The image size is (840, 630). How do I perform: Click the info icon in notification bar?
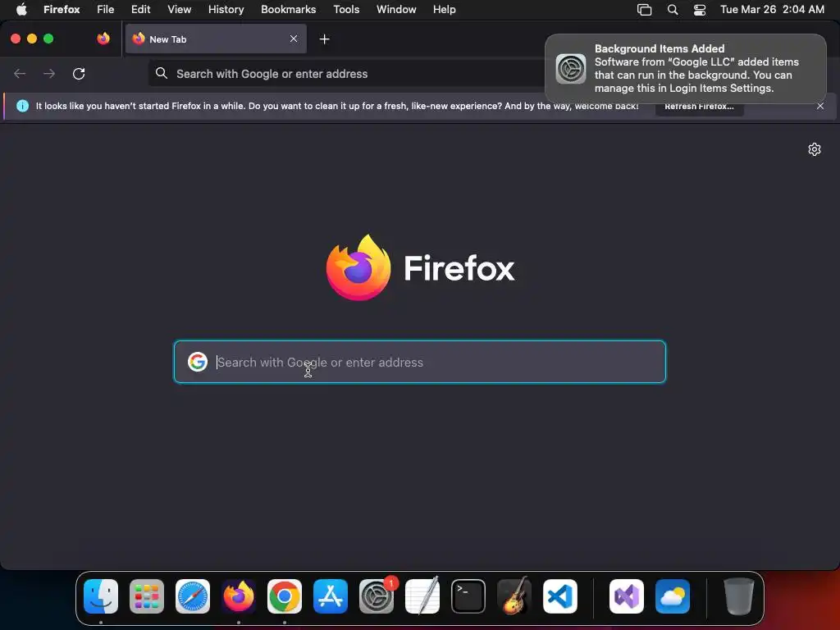click(x=22, y=106)
